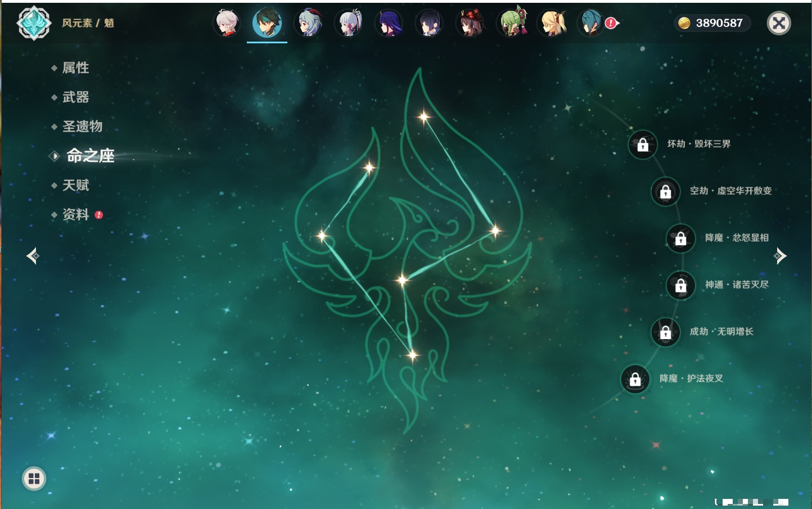Click the 空劫·虚空华开敷变 constellation label

coord(731,191)
